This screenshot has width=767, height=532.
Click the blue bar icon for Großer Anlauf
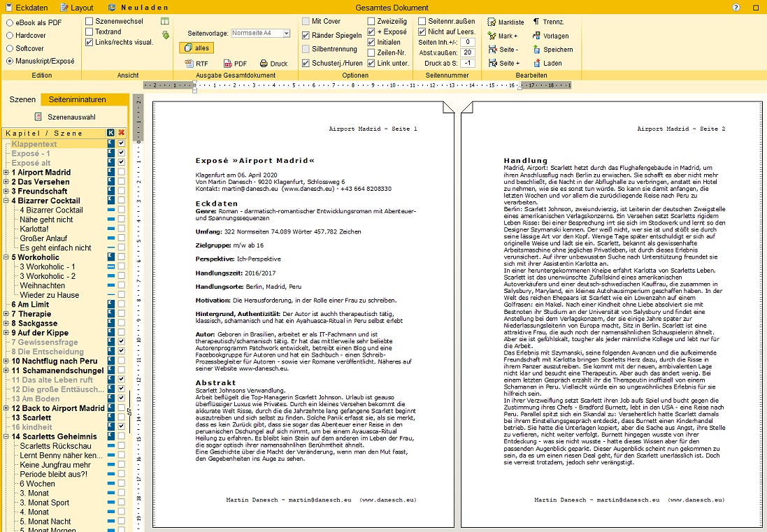click(111, 238)
